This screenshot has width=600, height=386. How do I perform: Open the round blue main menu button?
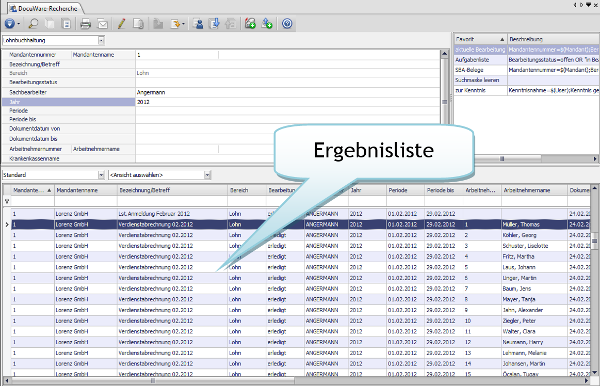point(10,24)
